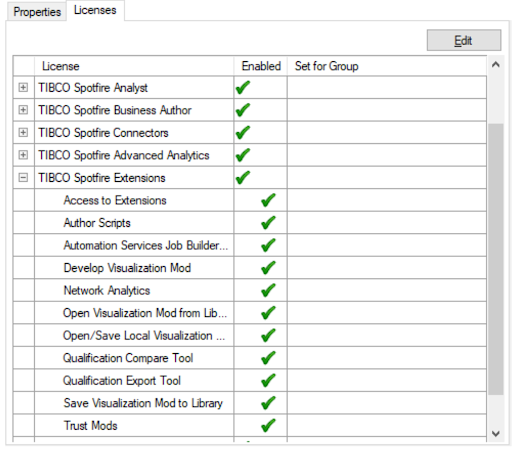
Task: Click the scroll down arrow of license list
Action: tap(495, 434)
